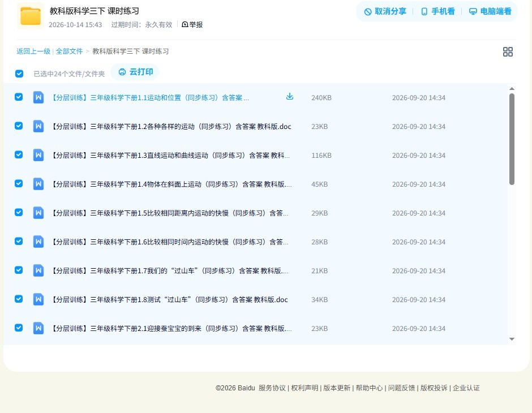Click Word icon of 1.3直线运动和曲线运动 file

(x=38, y=155)
